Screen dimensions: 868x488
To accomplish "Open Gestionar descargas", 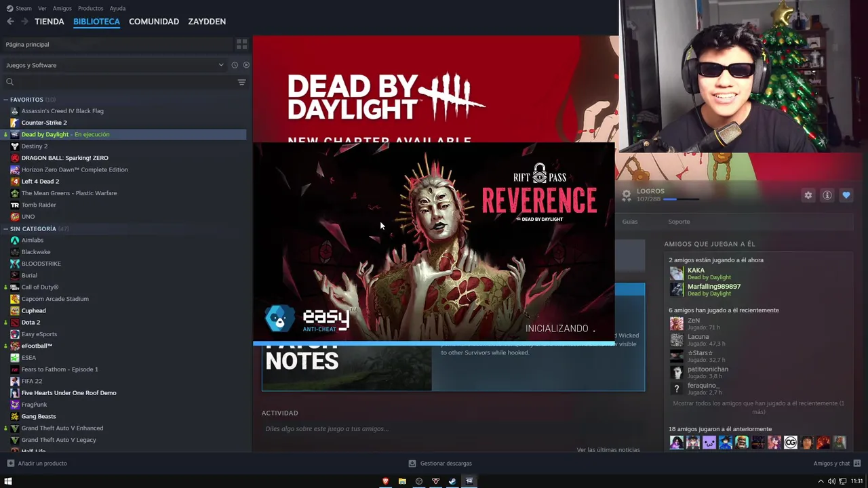I will 440,464.
